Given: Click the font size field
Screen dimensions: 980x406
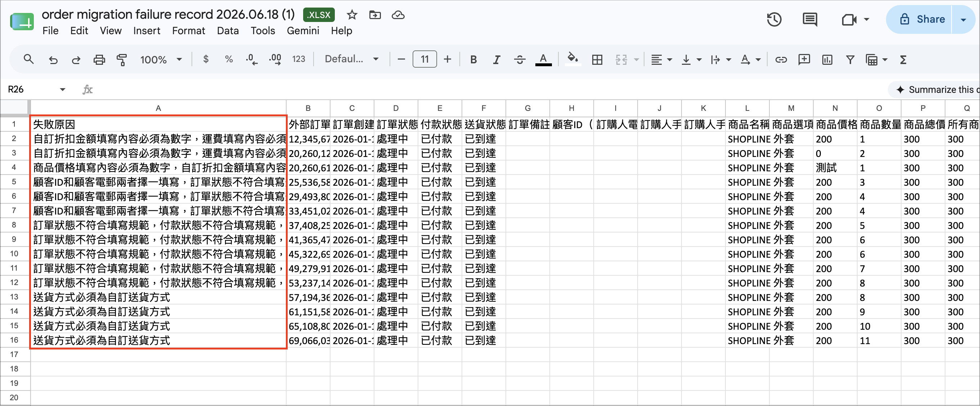Looking at the screenshot, I should pyautogui.click(x=424, y=59).
